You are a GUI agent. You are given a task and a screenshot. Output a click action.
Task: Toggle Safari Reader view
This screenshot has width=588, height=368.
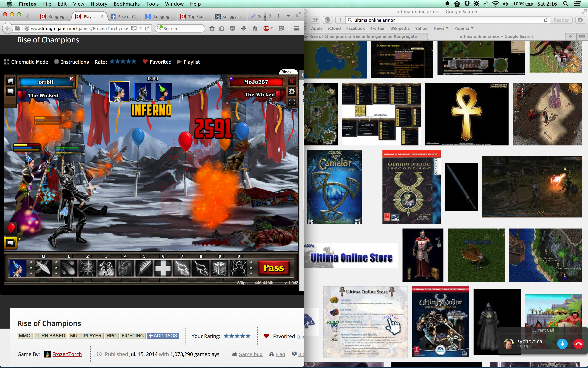[x=561, y=20]
